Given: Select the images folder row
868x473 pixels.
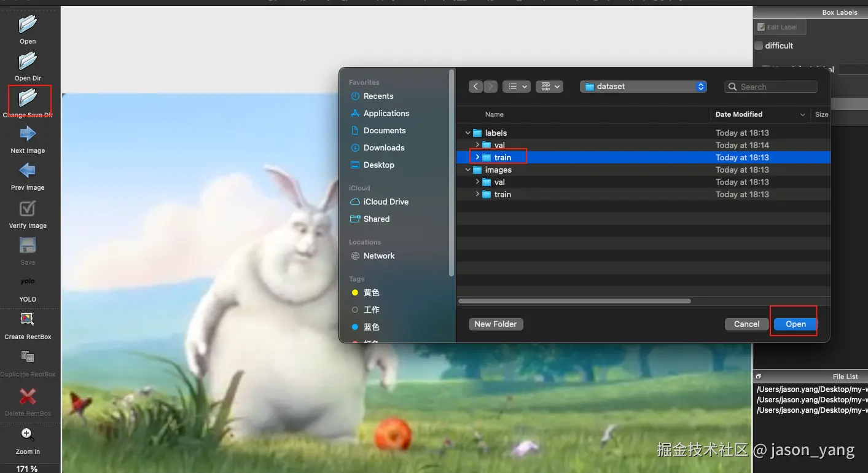Looking at the screenshot, I should 643,170.
